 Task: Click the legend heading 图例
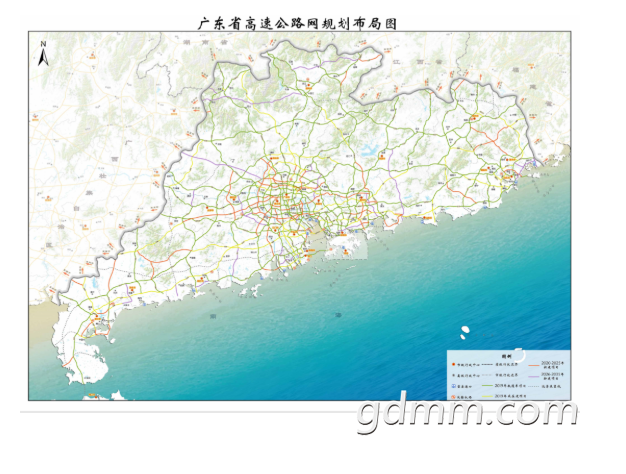(x=507, y=356)
